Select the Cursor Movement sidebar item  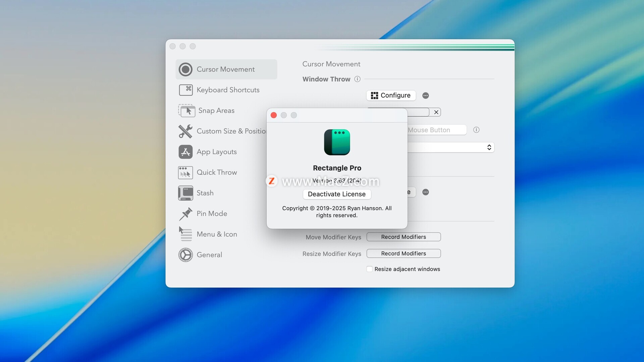click(225, 69)
